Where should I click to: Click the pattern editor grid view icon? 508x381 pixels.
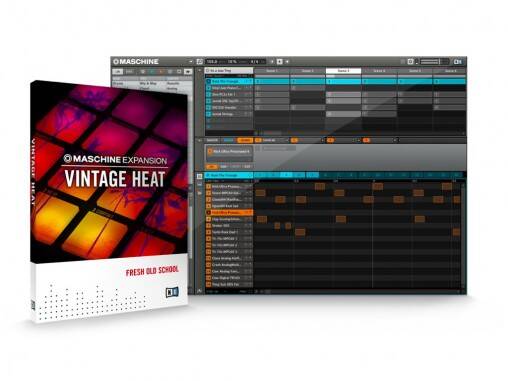[199, 176]
